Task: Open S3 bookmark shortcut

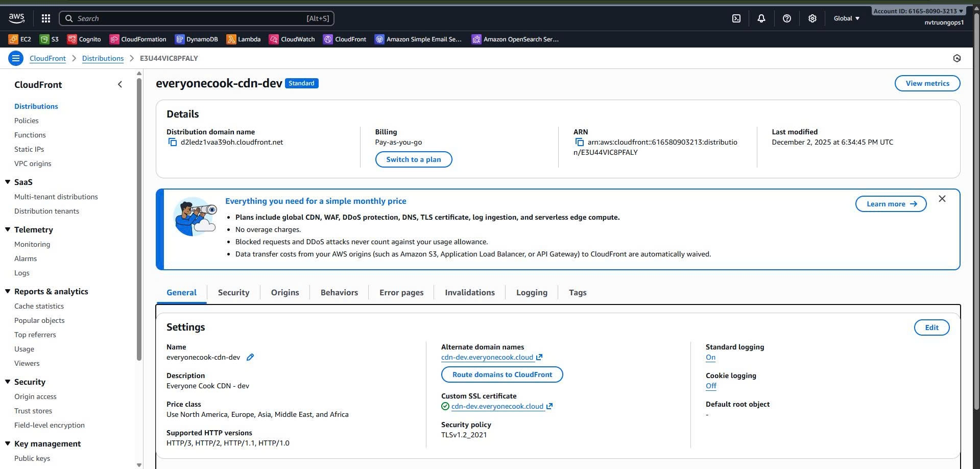Action: point(50,39)
